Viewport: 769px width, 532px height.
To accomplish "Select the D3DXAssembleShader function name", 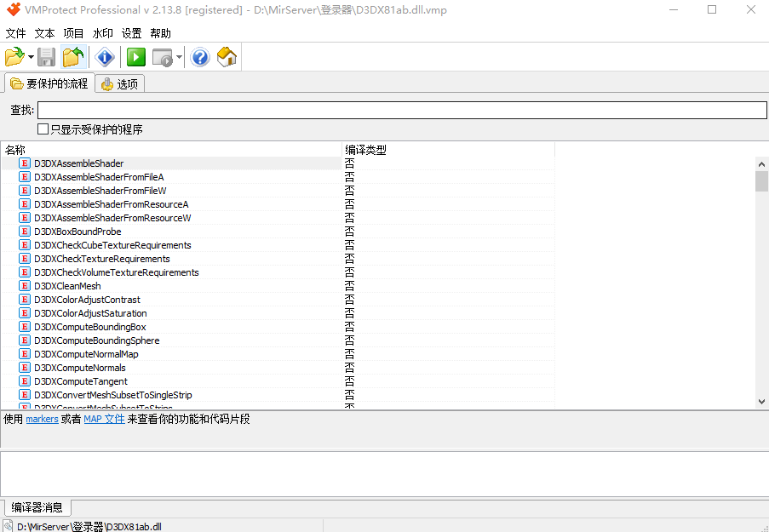I will [x=79, y=163].
